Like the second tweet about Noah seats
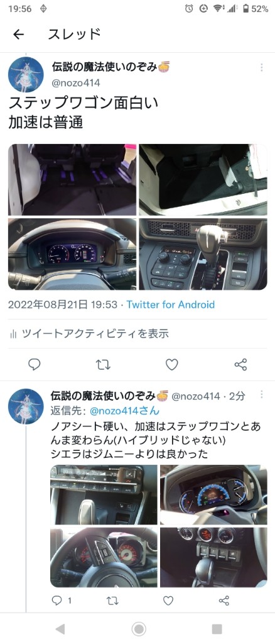This screenshot has width=275, height=644. (168, 601)
